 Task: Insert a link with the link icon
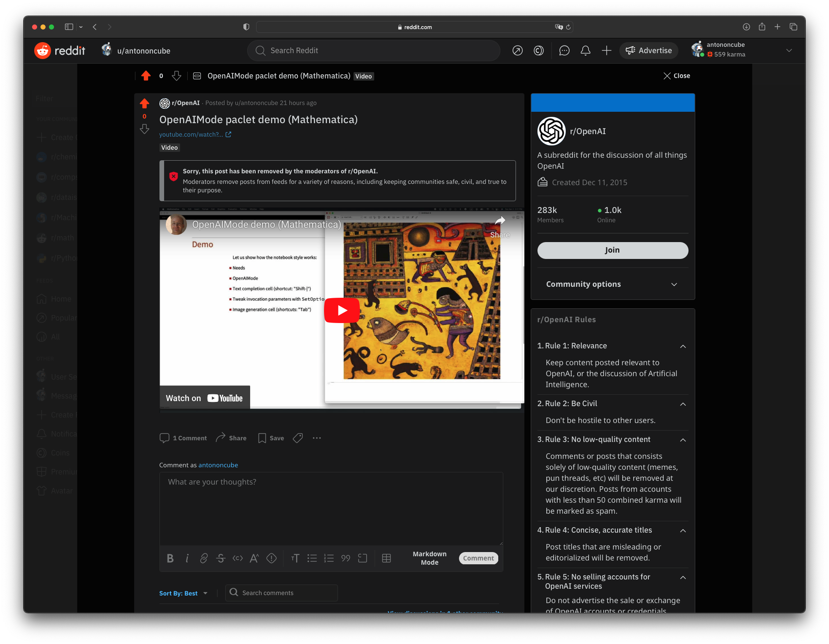point(204,558)
